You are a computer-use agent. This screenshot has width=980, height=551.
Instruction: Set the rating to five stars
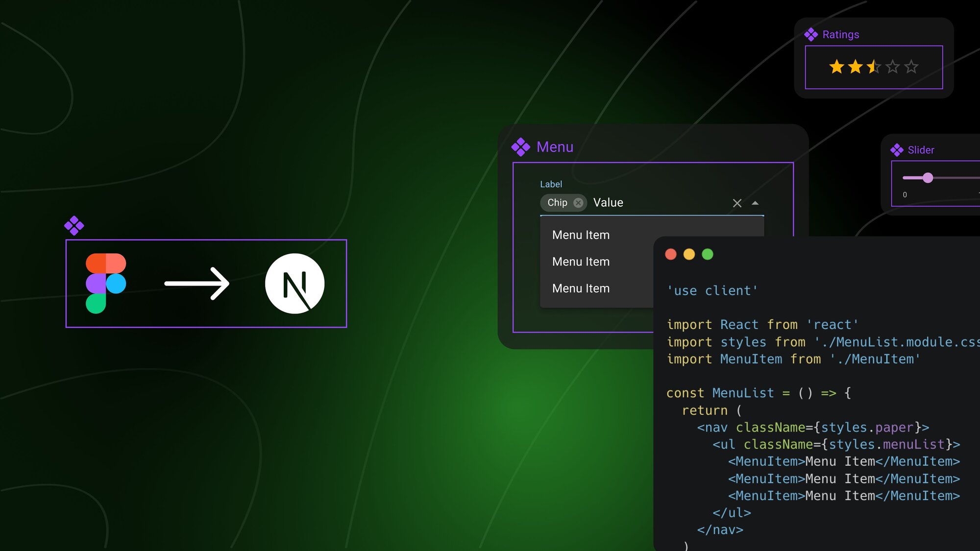point(911,67)
